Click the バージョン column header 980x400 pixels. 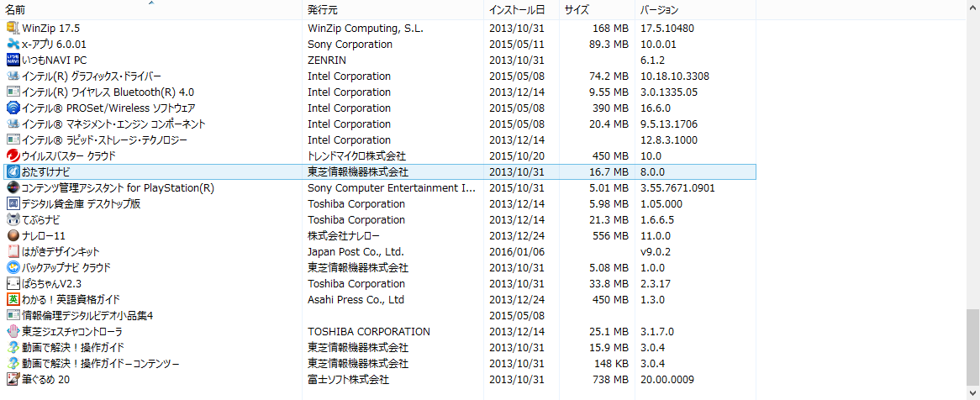(x=660, y=10)
